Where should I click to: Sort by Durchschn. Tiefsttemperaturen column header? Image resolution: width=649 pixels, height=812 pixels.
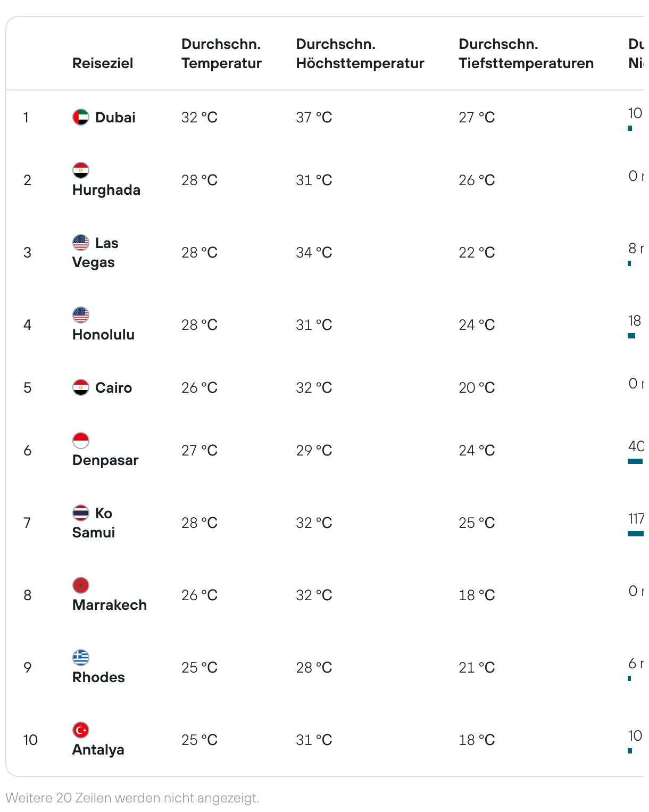point(526,54)
